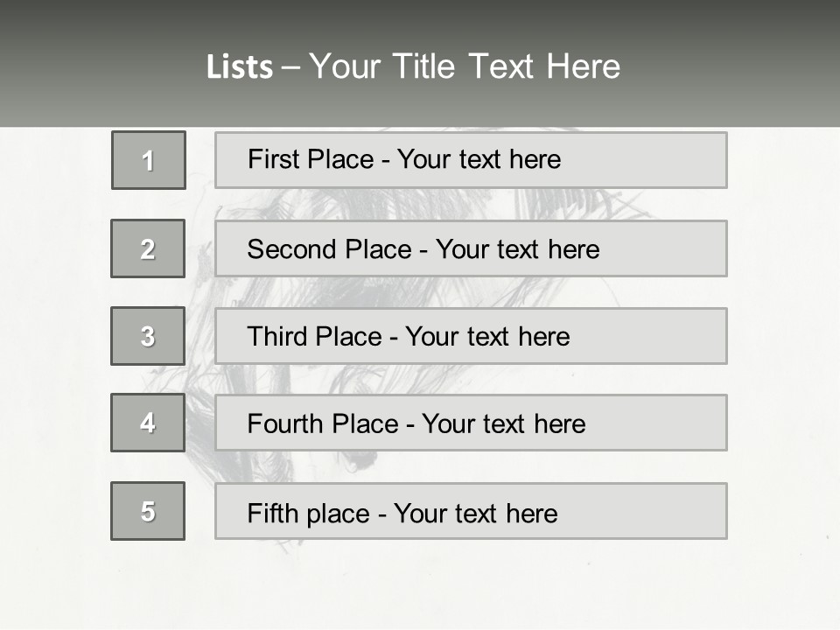Click "Your text here" in the Third Place bar
Screen dimensions: 840x630
tap(487, 337)
